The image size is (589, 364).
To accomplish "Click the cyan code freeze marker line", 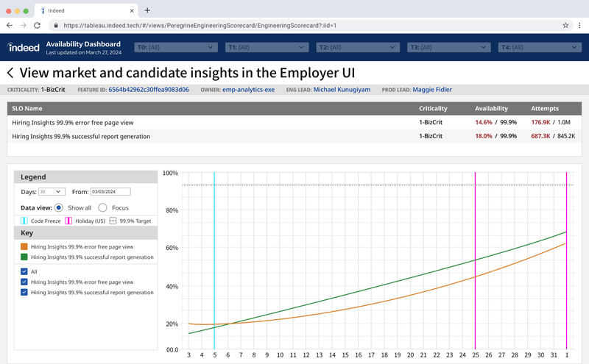I will click(214, 261).
